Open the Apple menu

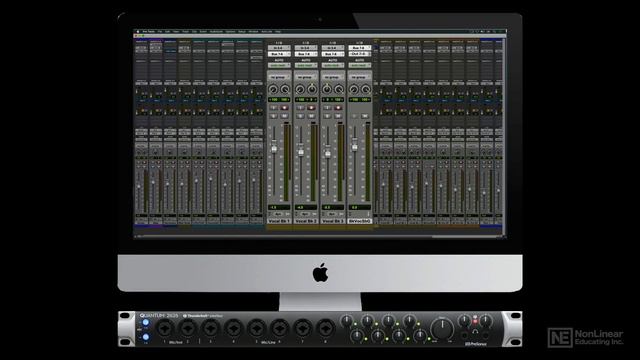(138, 31)
